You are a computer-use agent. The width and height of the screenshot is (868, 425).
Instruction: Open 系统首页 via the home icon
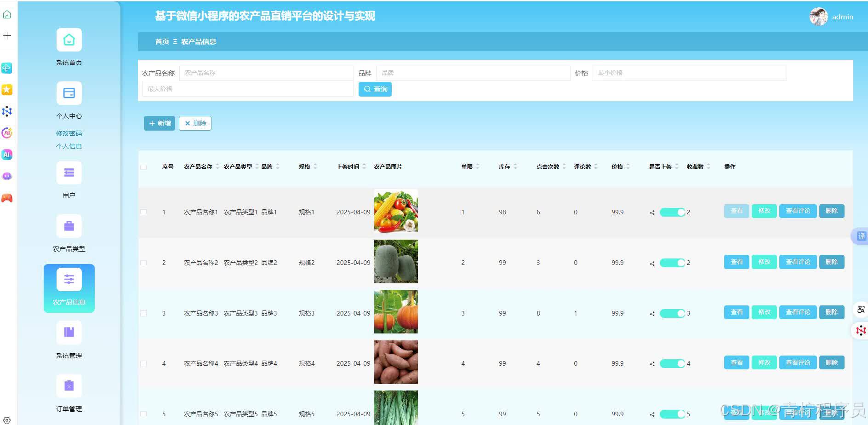[69, 40]
